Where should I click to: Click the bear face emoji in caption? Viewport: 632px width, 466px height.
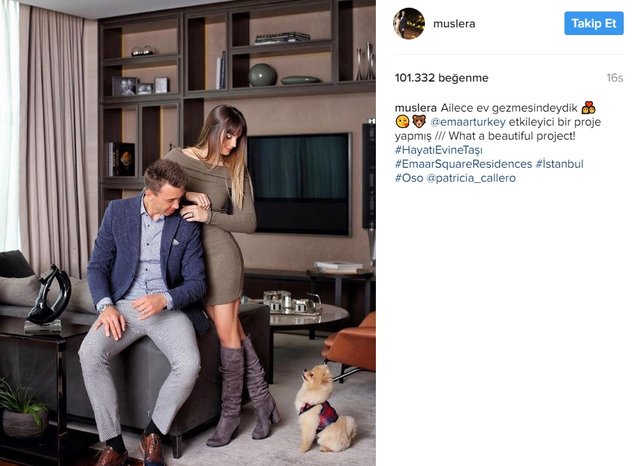click(x=419, y=122)
